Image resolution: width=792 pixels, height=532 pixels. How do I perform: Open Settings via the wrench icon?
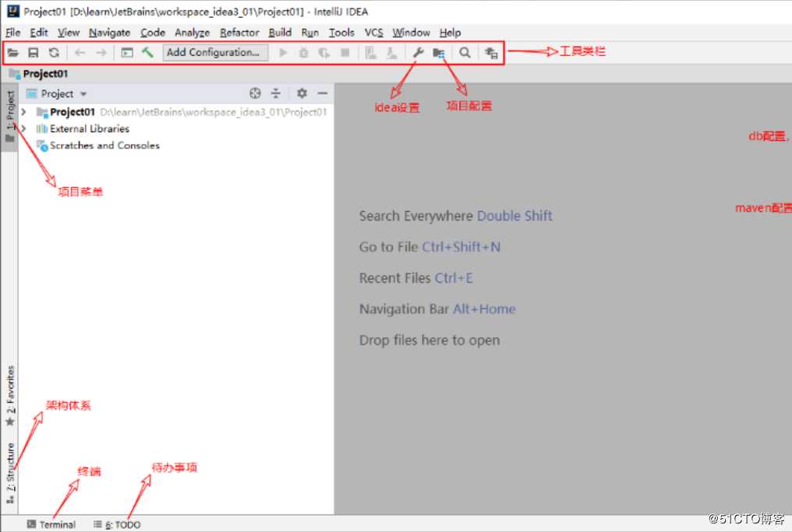tap(418, 52)
